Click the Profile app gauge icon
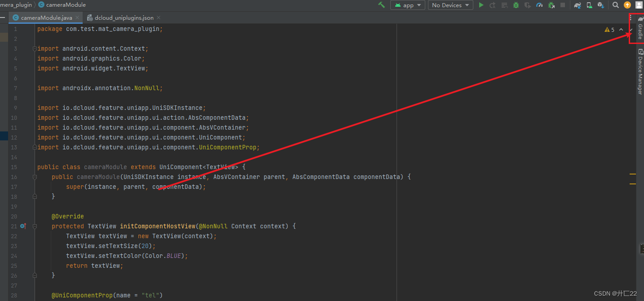 click(540, 5)
